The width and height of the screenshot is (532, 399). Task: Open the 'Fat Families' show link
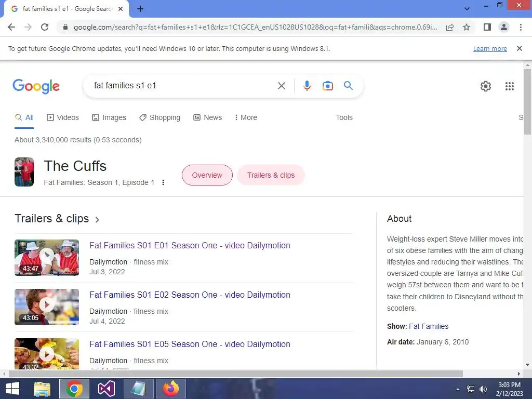(429, 326)
